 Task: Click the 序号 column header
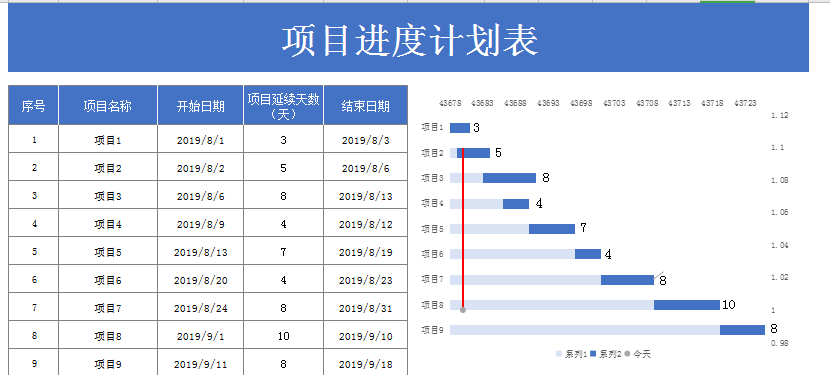[33, 105]
